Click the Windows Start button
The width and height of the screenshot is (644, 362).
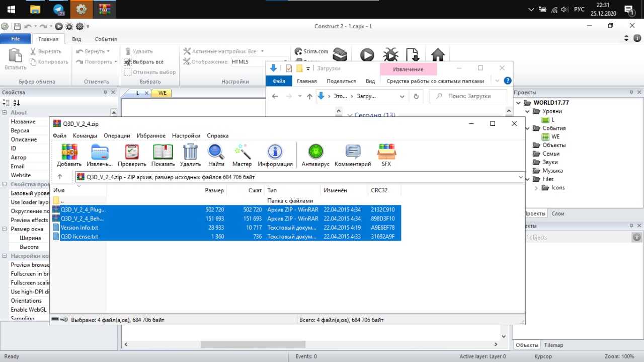(x=11, y=9)
